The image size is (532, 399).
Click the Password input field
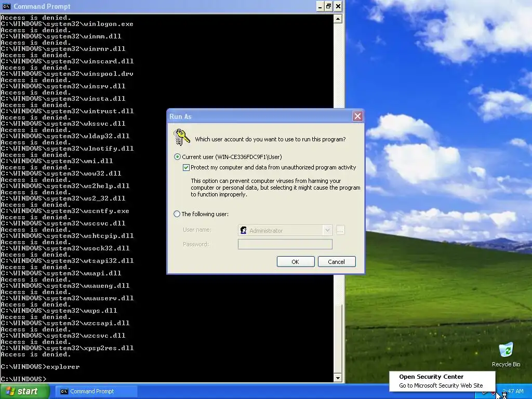click(x=285, y=244)
